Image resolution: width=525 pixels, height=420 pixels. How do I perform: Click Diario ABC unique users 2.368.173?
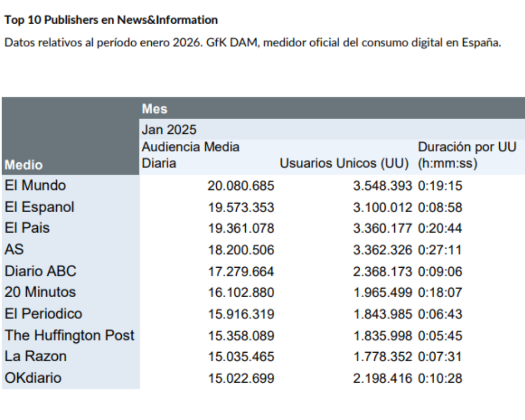383,271
